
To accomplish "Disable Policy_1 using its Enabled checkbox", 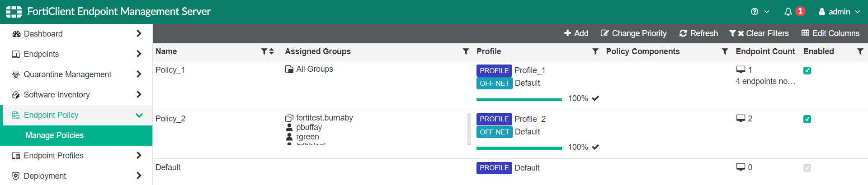I will pos(807,70).
